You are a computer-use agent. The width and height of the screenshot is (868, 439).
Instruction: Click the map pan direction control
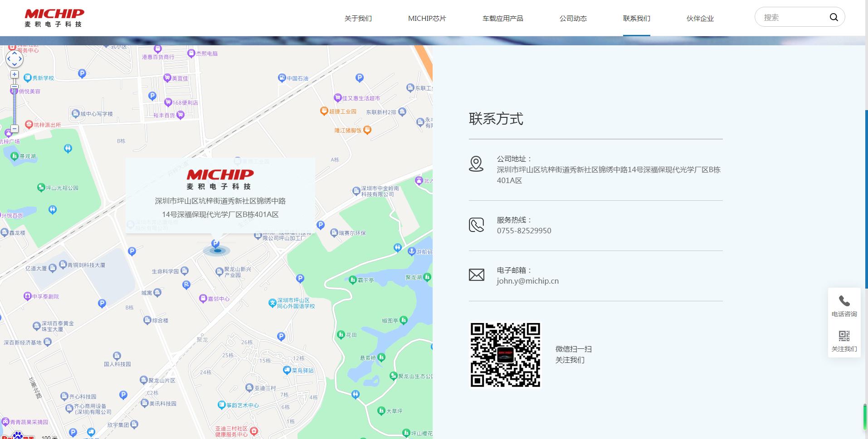click(x=14, y=58)
